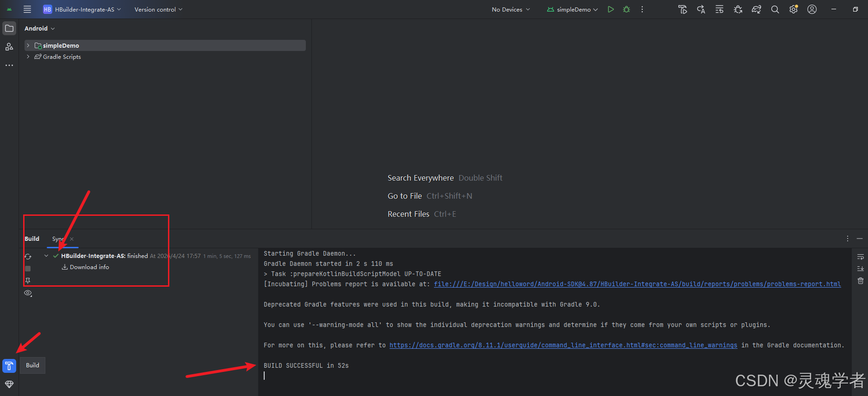
Task: Clear the build output trash
Action: [x=861, y=281]
